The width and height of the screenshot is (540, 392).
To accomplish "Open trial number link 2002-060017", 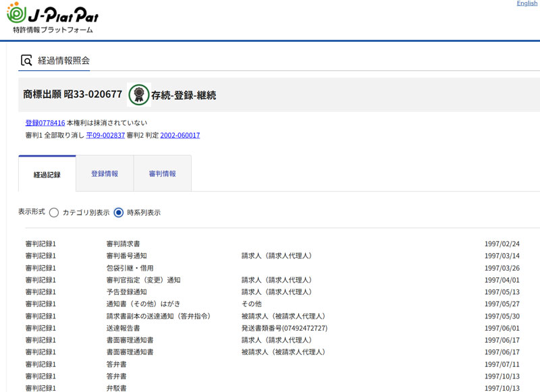I will click(180, 135).
